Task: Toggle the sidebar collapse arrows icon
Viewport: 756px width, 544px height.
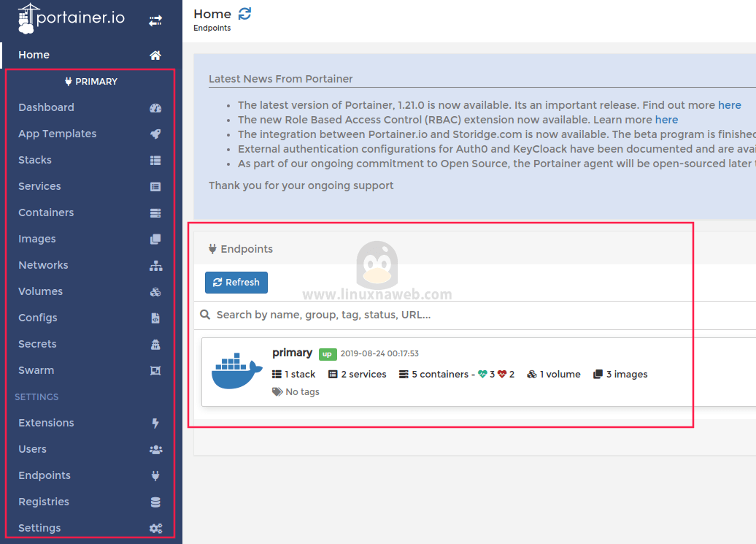Action: point(155,20)
